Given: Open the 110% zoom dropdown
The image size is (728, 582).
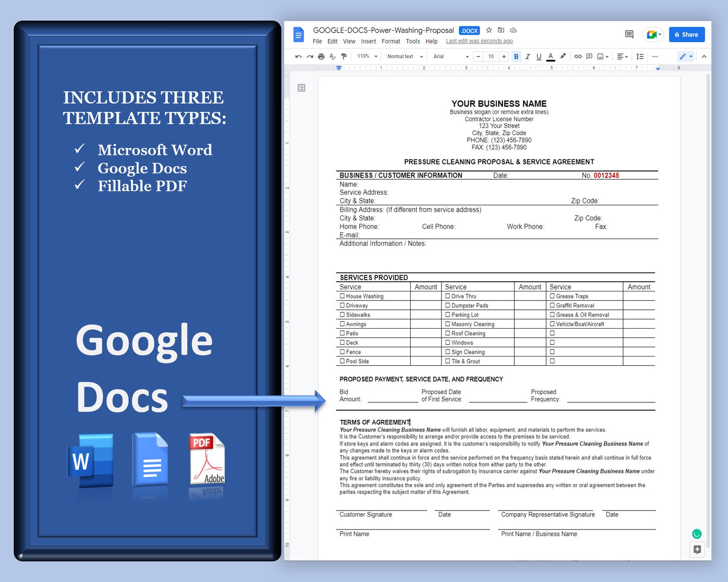Looking at the screenshot, I should click(x=367, y=56).
